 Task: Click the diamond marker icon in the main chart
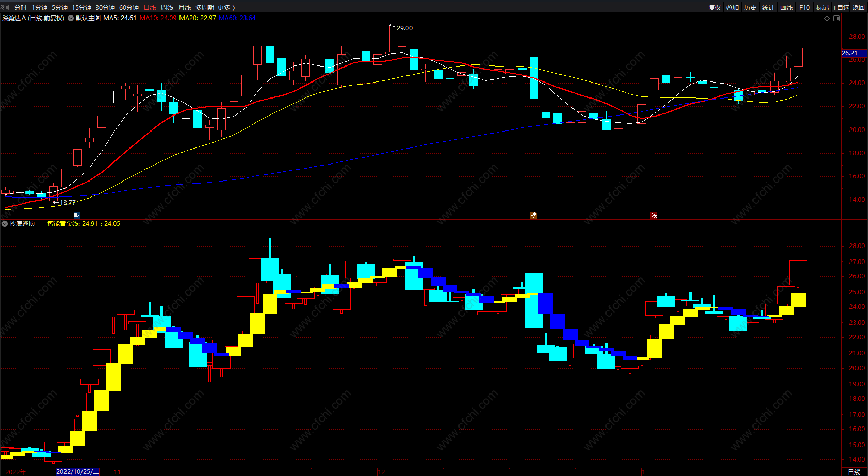[827, 18]
